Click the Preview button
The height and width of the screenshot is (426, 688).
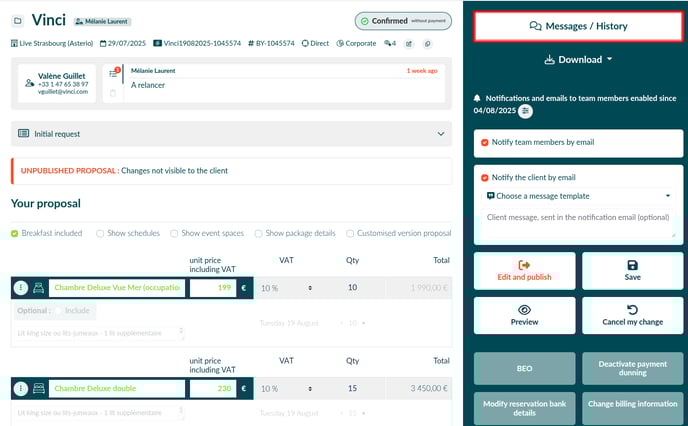click(525, 316)
